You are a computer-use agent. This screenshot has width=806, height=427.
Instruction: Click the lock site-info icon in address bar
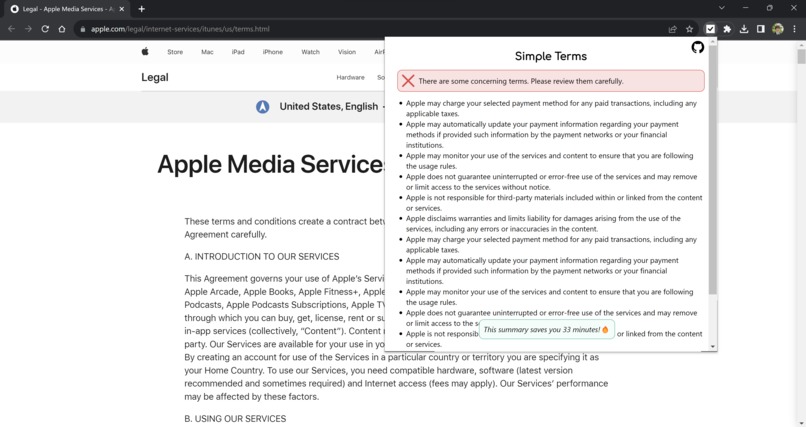click(82, 29)
